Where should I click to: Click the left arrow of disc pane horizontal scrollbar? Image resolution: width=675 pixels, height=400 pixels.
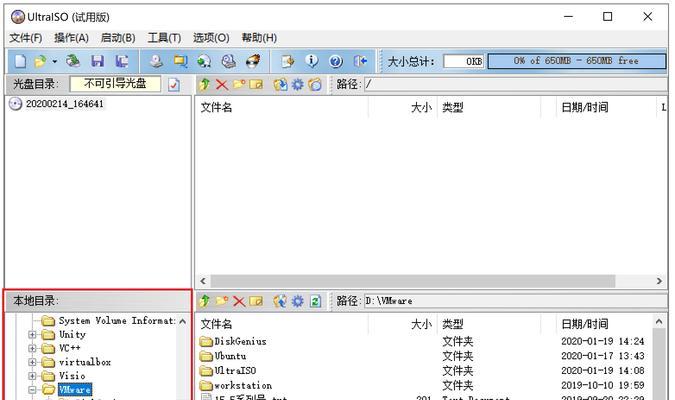pyautogui.click(x=203, y=281)
